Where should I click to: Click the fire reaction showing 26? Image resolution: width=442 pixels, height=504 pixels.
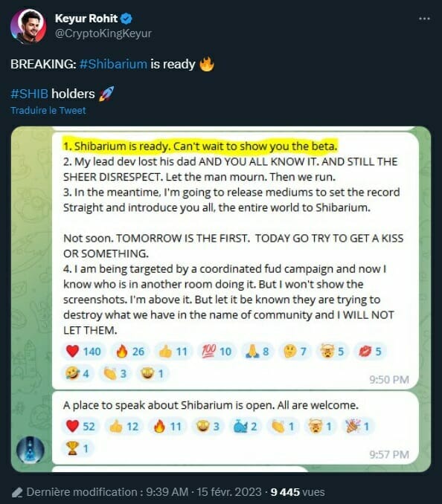point(130,352)
